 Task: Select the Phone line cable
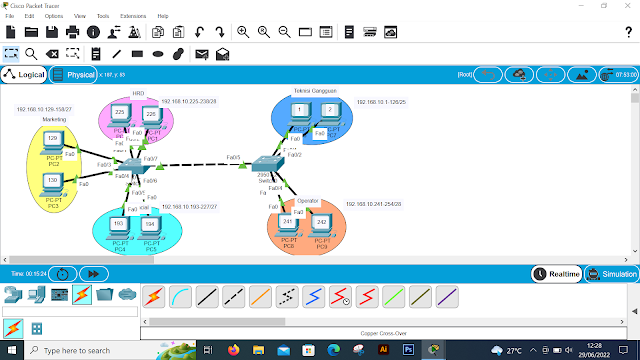click(287, 297)
